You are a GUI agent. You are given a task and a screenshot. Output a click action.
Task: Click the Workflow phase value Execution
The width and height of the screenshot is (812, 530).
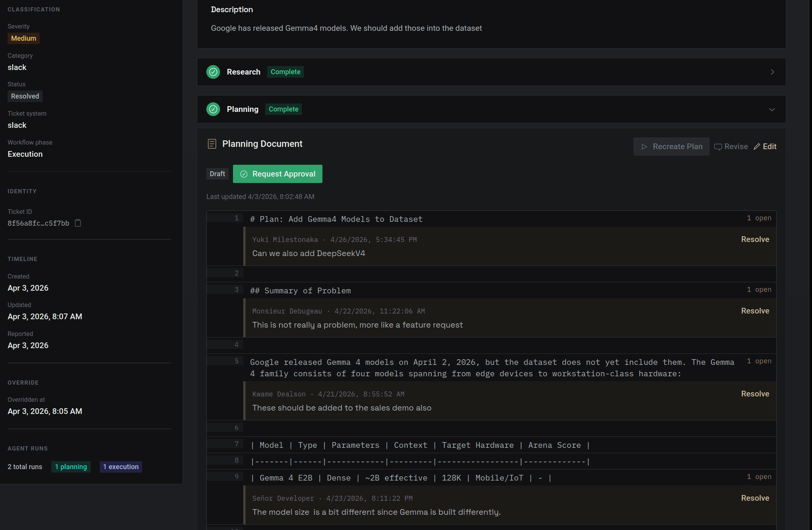click(x=25, y=154)
